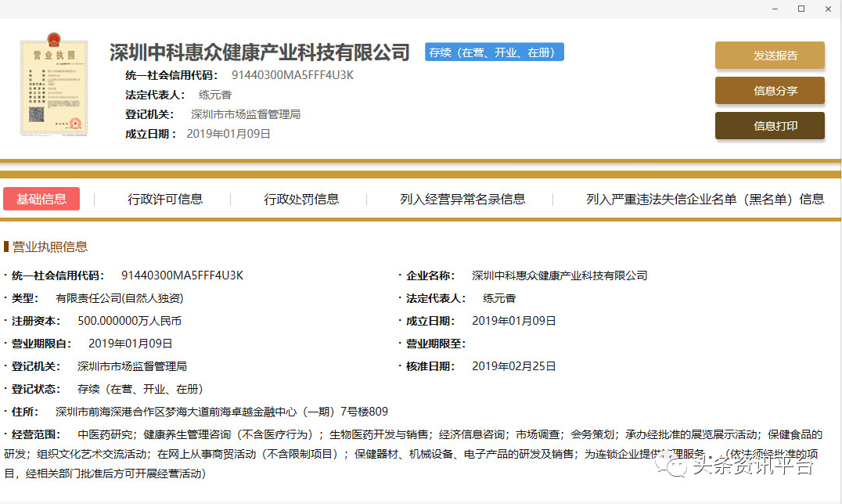Click the company name heading 深圳中科惠众健康产业科技有限公司

click(260, 52)
